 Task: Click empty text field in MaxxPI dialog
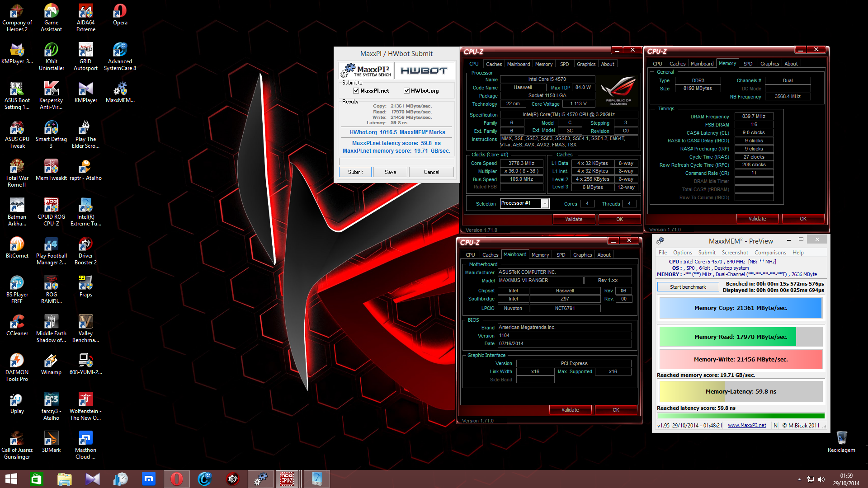coord(396,161)
